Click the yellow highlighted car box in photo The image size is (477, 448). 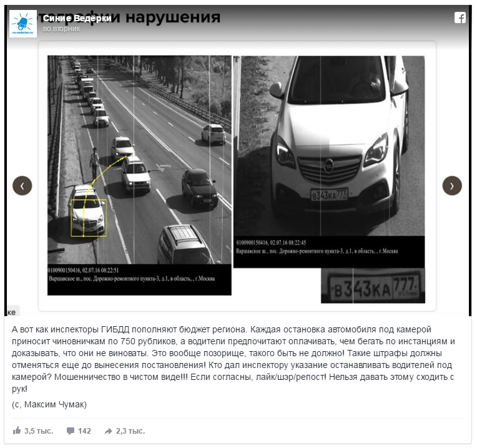click(89, 218)
